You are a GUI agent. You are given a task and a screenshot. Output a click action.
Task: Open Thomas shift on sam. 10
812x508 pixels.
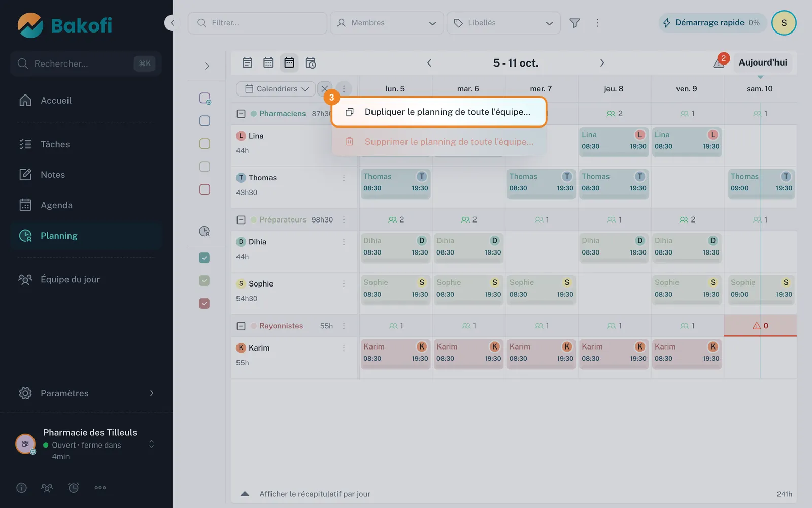pyautogui.click(x=761, y=183)
